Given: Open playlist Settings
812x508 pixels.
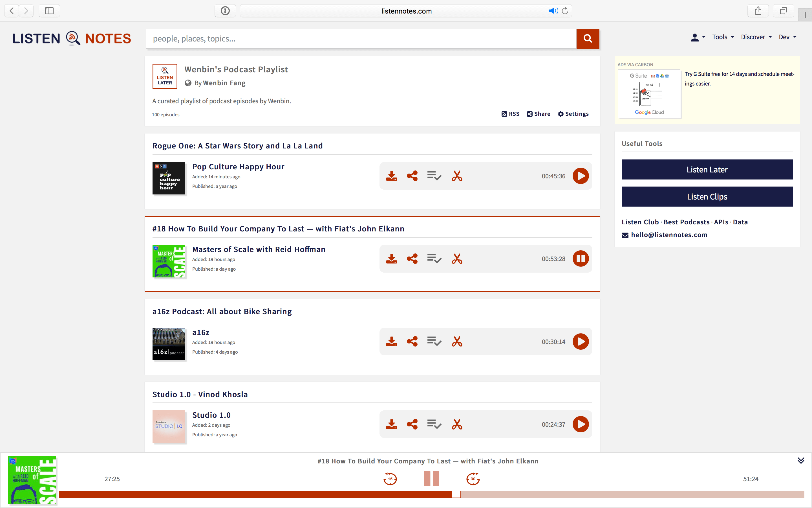Looking at the screenshot, I should tap(573, 114).
